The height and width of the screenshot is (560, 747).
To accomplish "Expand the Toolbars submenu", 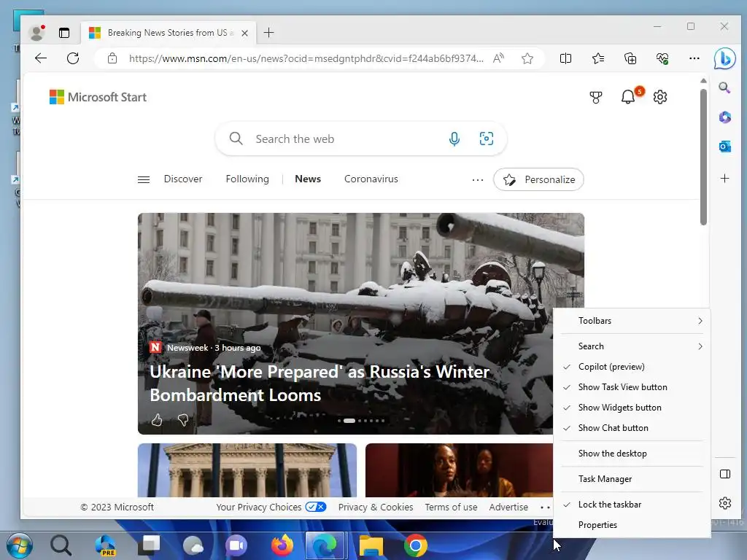I will point(632,321).
